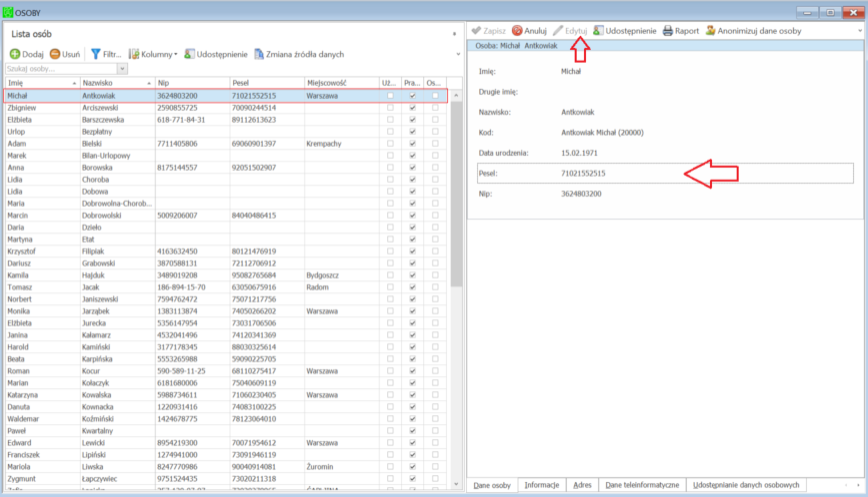868x497 pixels.
Task: Toggle Pra... checkbox for Roman Kocur
Action: pyautogui.click(x=412, y=371)
